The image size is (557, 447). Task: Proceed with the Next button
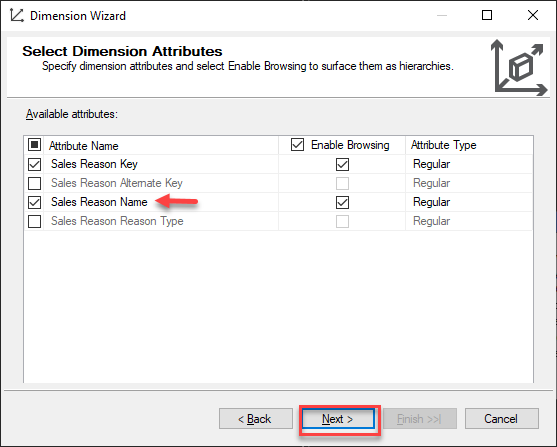(338, 419)
